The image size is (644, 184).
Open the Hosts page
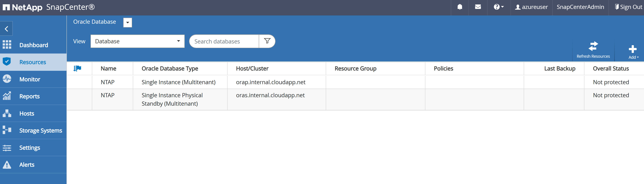27,114
